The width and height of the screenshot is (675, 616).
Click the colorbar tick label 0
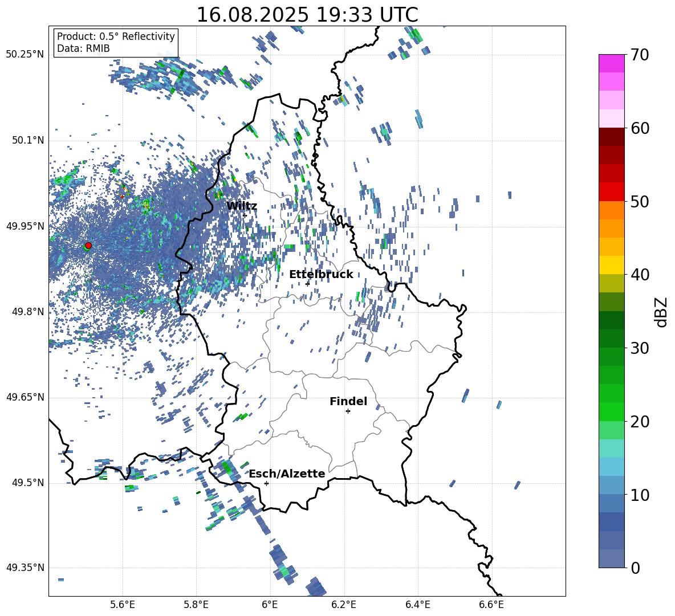635,568
